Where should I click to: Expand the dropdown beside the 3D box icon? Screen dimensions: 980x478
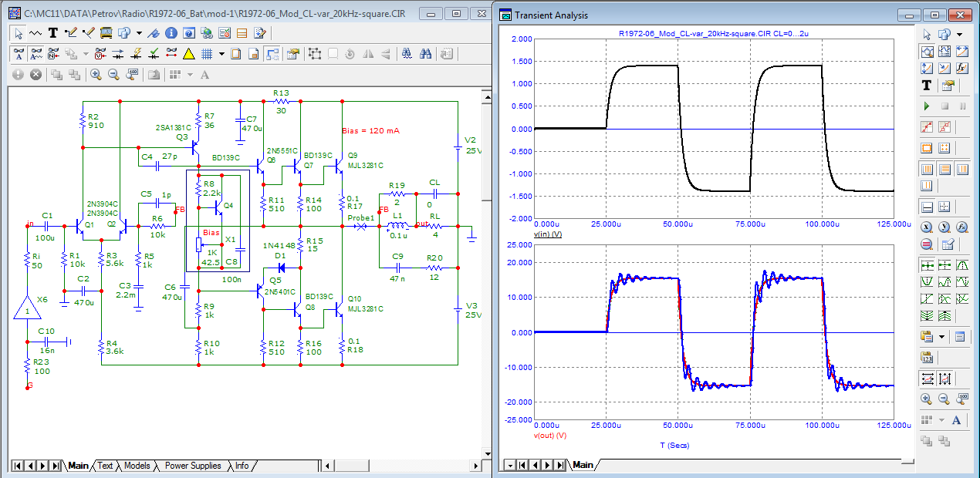click(139, 33)
